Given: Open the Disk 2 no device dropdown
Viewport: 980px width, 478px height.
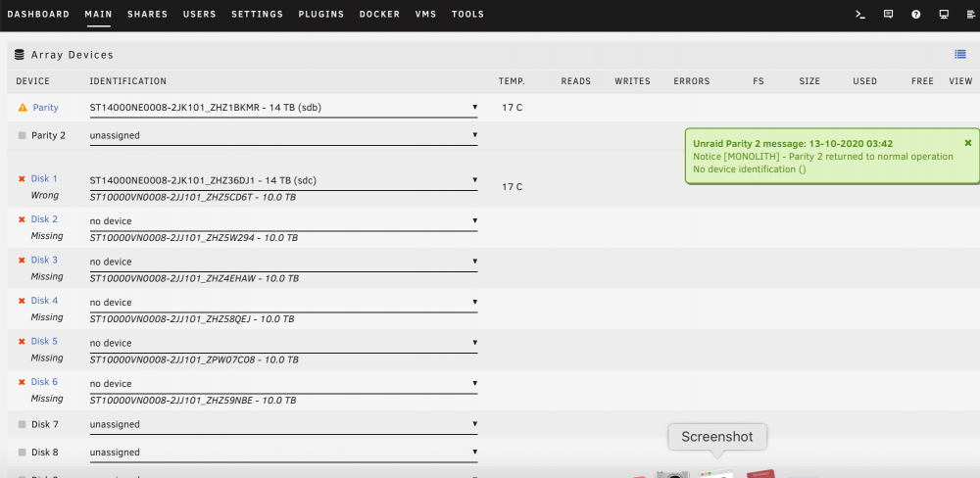Looking at the screenshot, I should 284,221.
